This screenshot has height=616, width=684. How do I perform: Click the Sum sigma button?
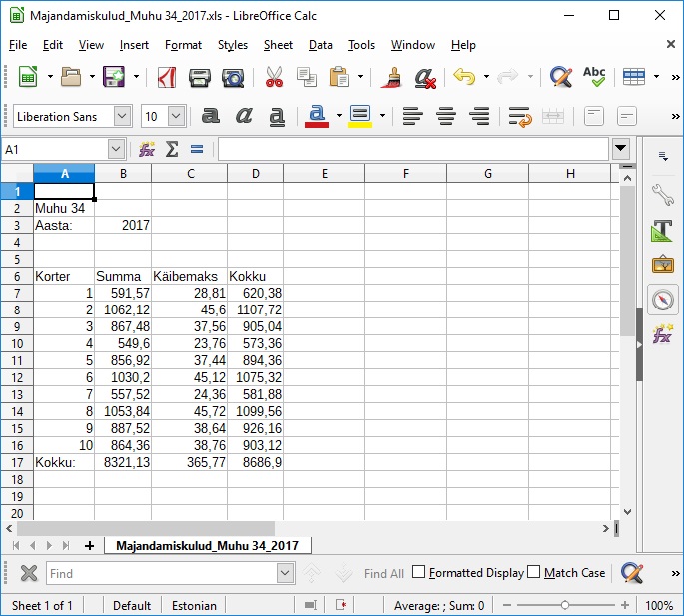[x=172, y=149]
